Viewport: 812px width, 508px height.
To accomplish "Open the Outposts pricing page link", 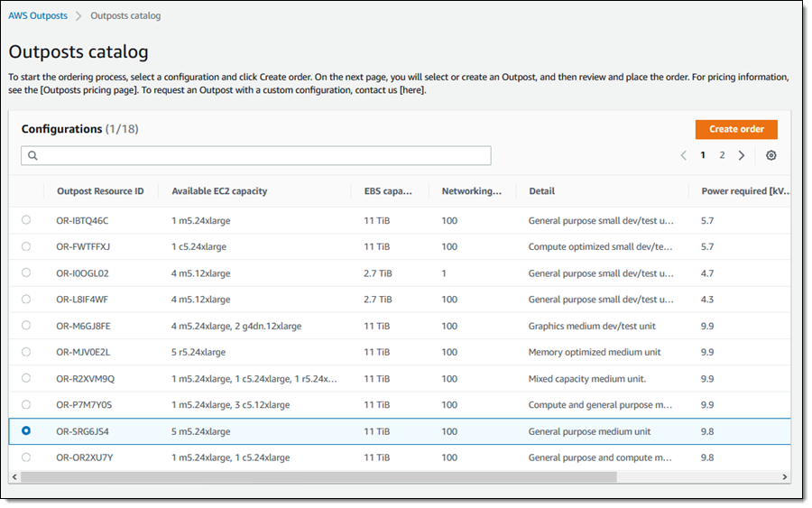I will 89,90.
